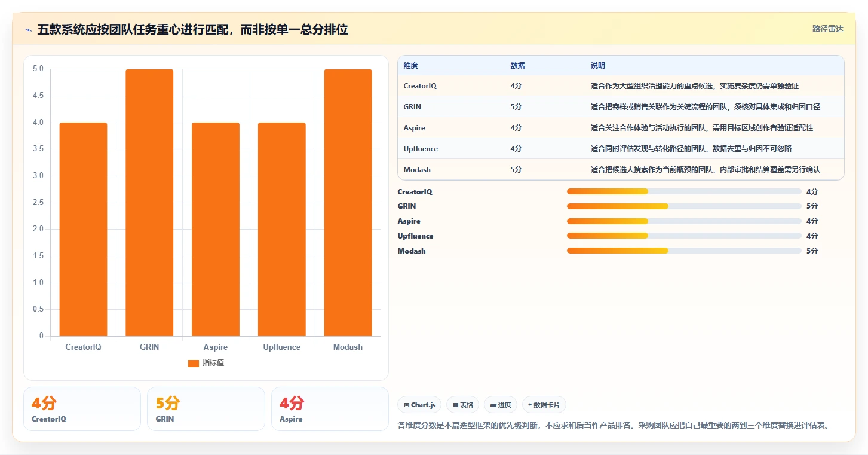Click the Upfluence bar in the chart

click(x=282, y=229)
